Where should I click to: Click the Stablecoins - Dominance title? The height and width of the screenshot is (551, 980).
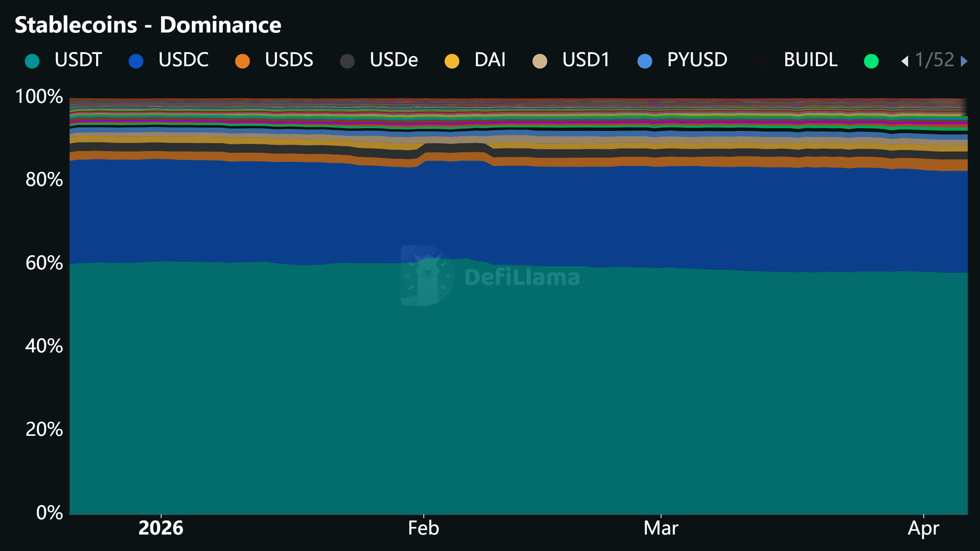[148, 25]
